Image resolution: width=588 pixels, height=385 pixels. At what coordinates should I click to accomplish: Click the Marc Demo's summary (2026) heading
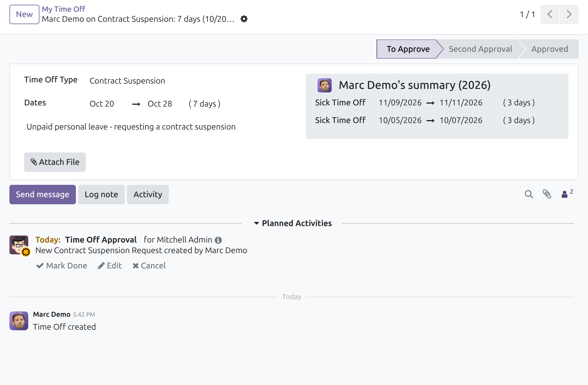tap(415, 85)
